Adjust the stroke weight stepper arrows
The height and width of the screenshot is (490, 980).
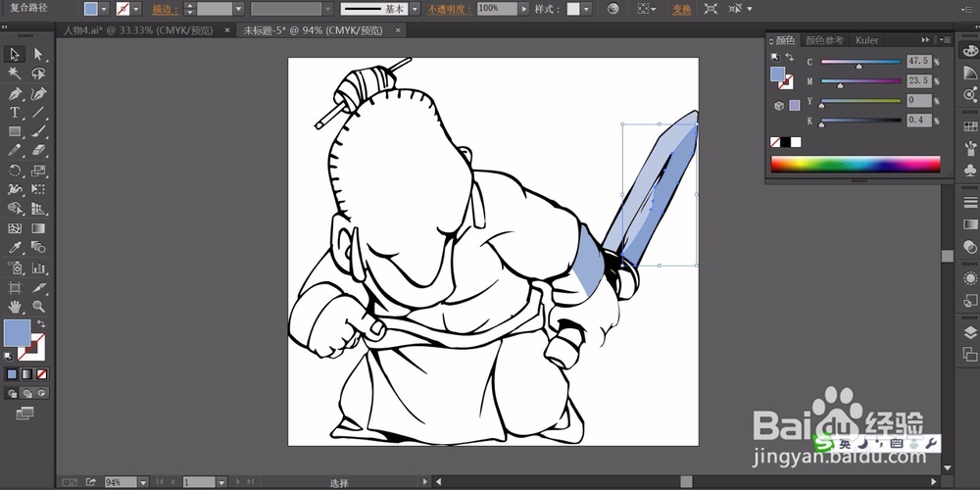pos(191,9)
